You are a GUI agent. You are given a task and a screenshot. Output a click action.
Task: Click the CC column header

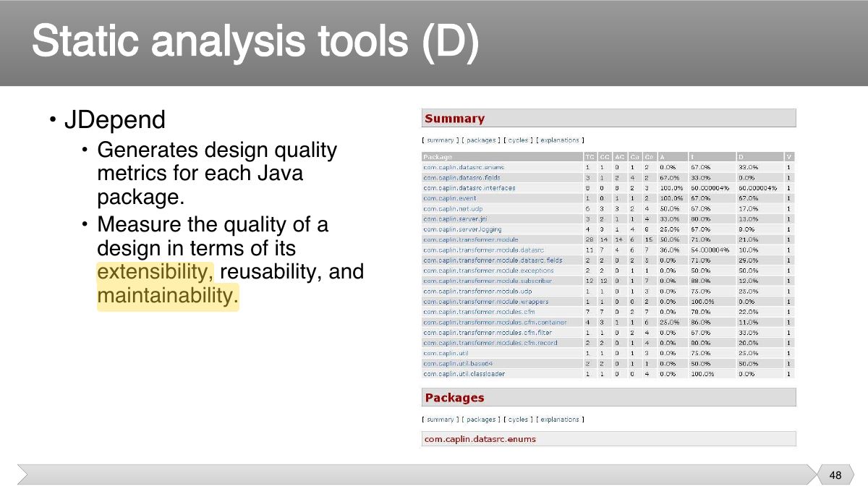(605, 156)
